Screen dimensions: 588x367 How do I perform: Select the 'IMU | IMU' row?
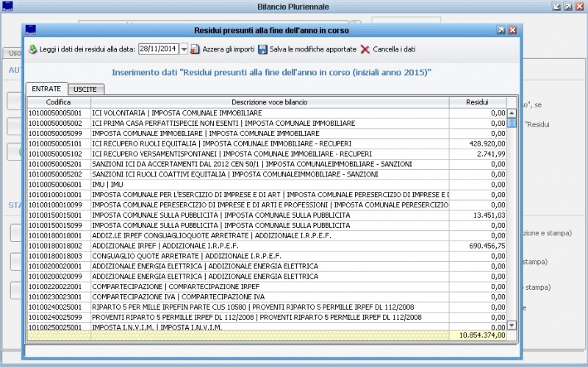pyautogui.click(x=267, y=185)
